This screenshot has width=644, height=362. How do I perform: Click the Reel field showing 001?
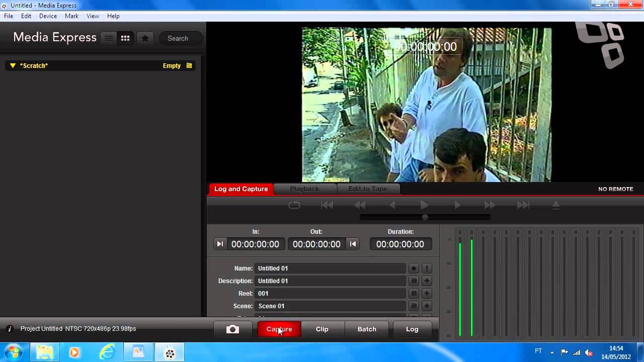pos(330,294)
